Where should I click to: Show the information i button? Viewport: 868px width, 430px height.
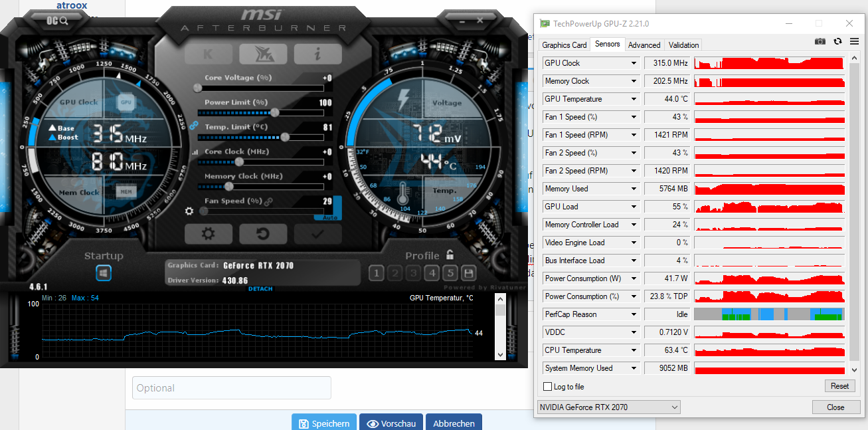(317, 54)
